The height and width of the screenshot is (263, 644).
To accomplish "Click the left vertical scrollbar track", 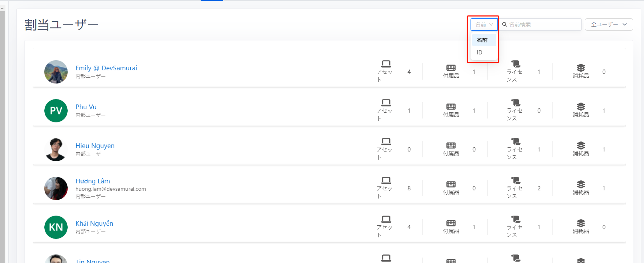I will [2, 136].
